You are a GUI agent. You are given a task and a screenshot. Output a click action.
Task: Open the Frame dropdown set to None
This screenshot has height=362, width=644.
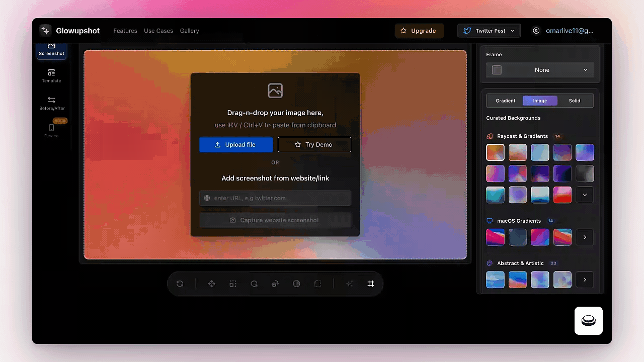[x=540, y=70]
